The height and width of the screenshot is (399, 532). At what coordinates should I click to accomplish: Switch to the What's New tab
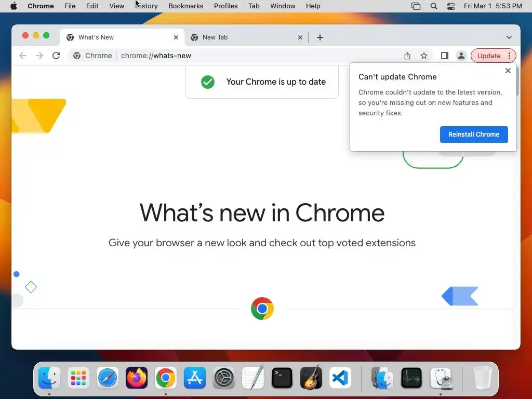(122, 37)
